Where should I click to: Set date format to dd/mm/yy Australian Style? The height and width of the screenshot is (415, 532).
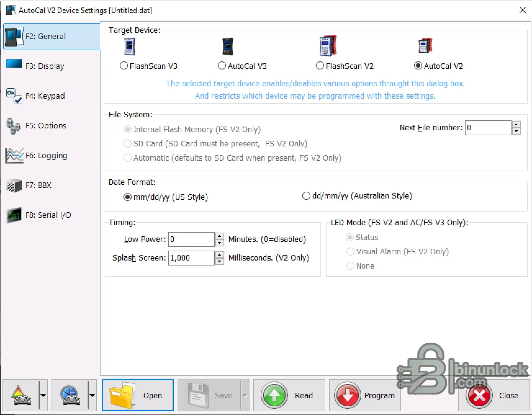point(357,196)
